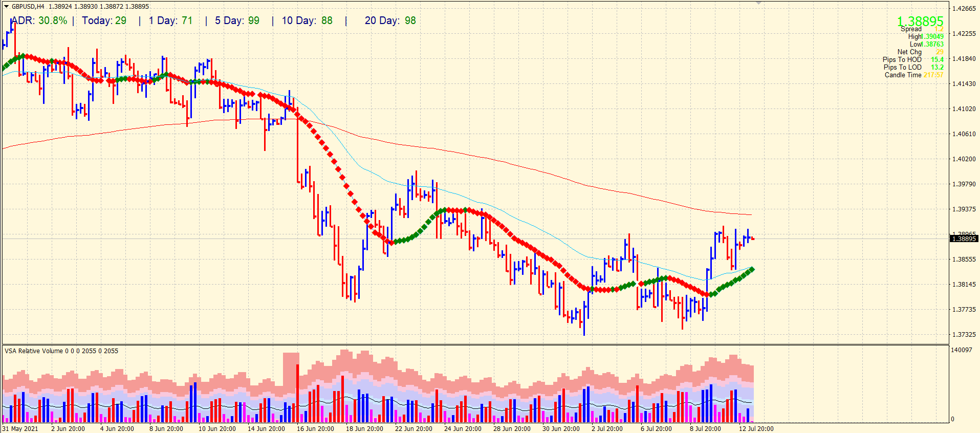Click the 1.39790 price axis label
This screenshot has width=980, height=433.
pyautogui.click(x=964, y=184)
